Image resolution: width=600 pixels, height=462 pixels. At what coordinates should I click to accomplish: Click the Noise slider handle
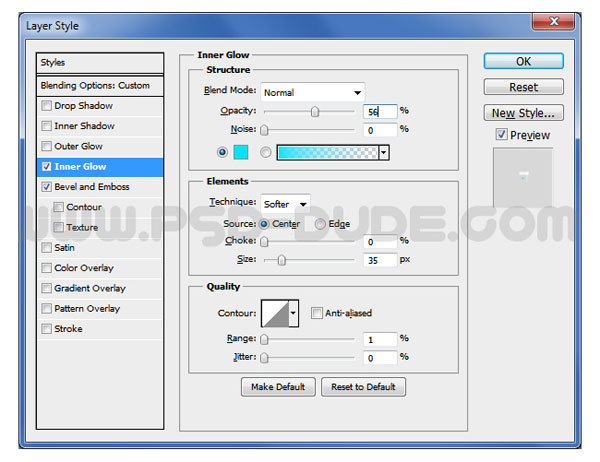pyautogui.click(x=264, y=130)
